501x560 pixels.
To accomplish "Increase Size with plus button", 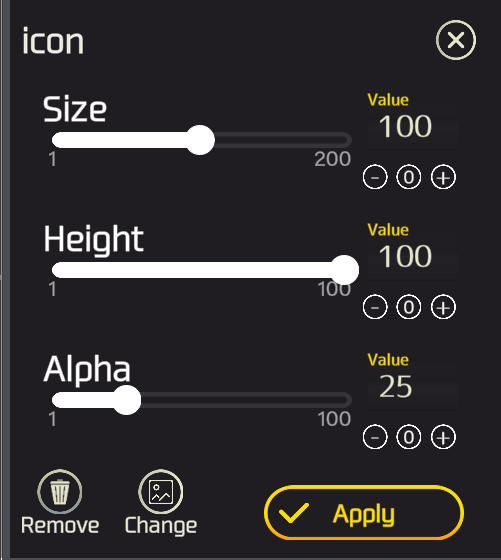I will pyautogui.click(x=443, y=177).
